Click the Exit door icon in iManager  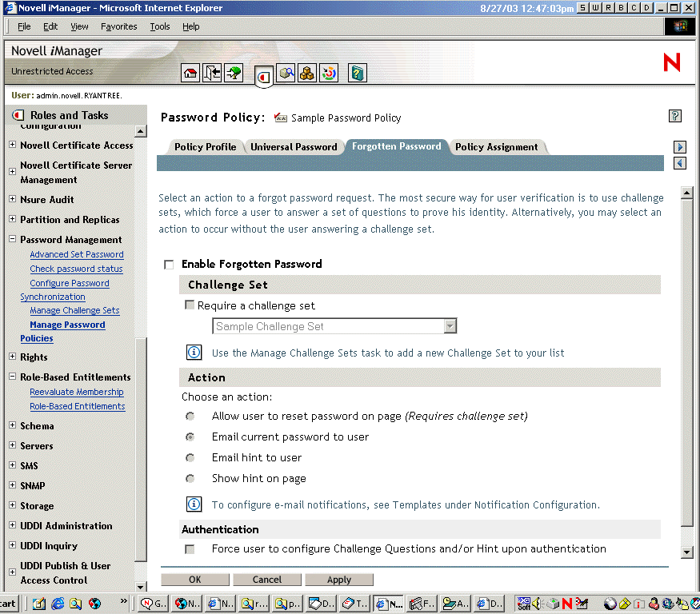pyautogui.click(x=213, y=72)
